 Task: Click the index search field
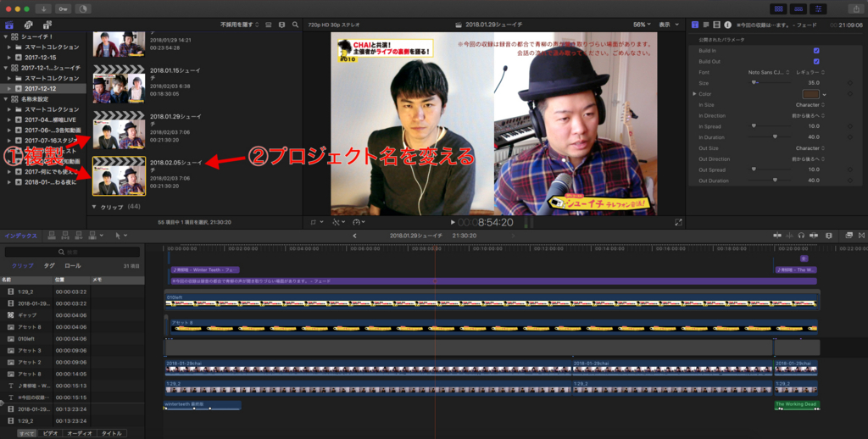(x=72, y=253)
